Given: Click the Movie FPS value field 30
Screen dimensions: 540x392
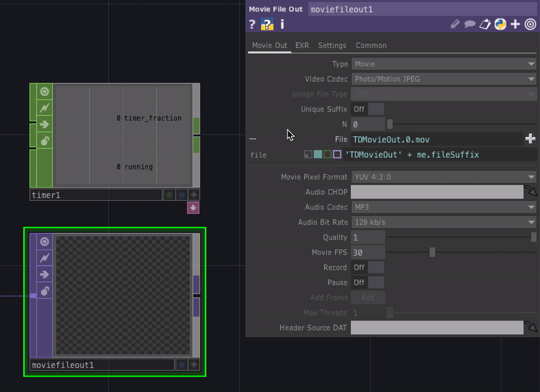Looking at the screenshot, I should (368, 252).
